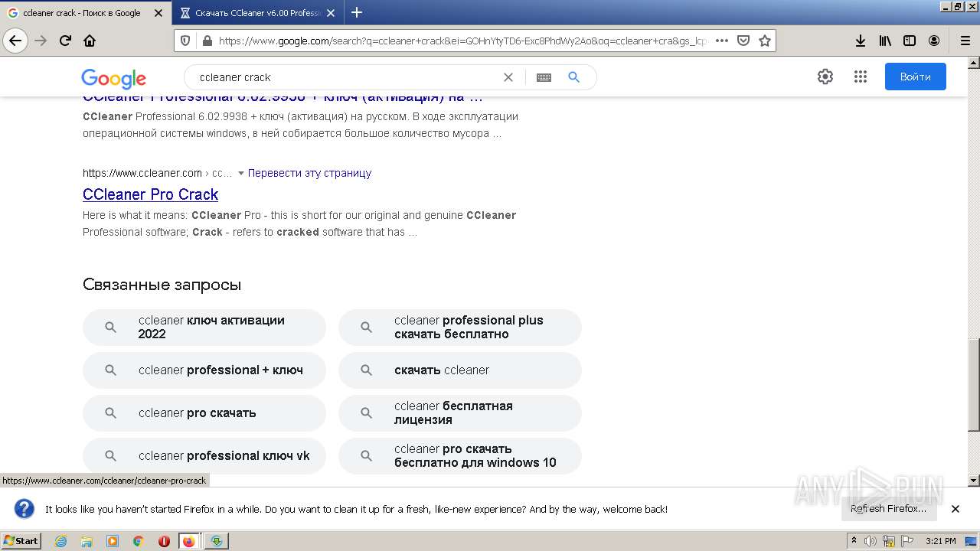Click Перевести эту страницу link
This screenshot has width=980, height=551.
(309, 173)
